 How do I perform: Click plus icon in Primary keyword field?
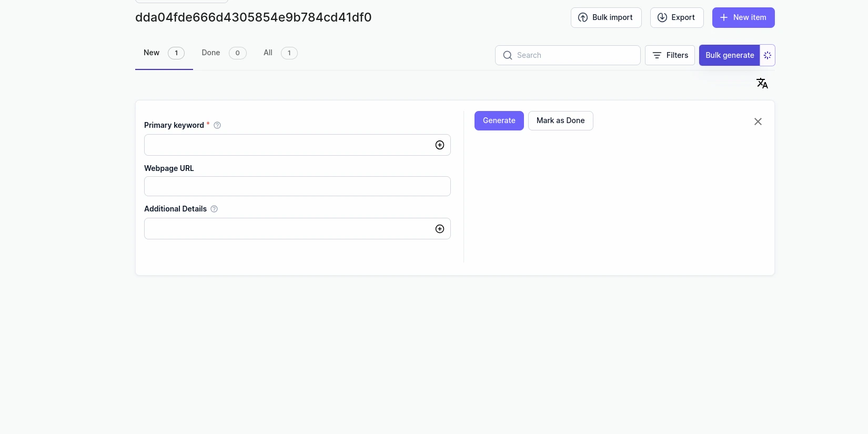pos(440,145)
